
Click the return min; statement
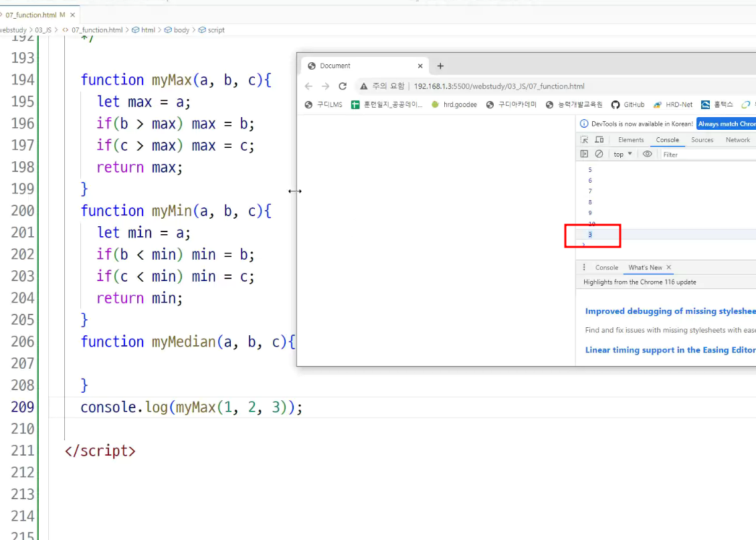[139, 298]
